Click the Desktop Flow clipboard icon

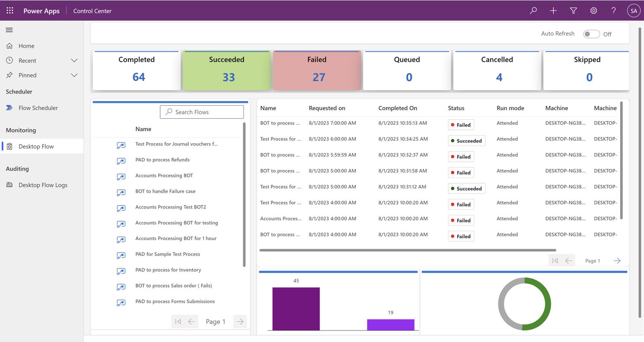[9, 146]
